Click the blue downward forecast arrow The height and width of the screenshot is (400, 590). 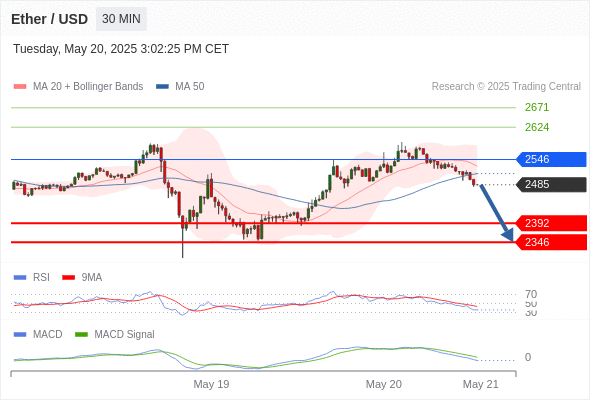point(497,213)
